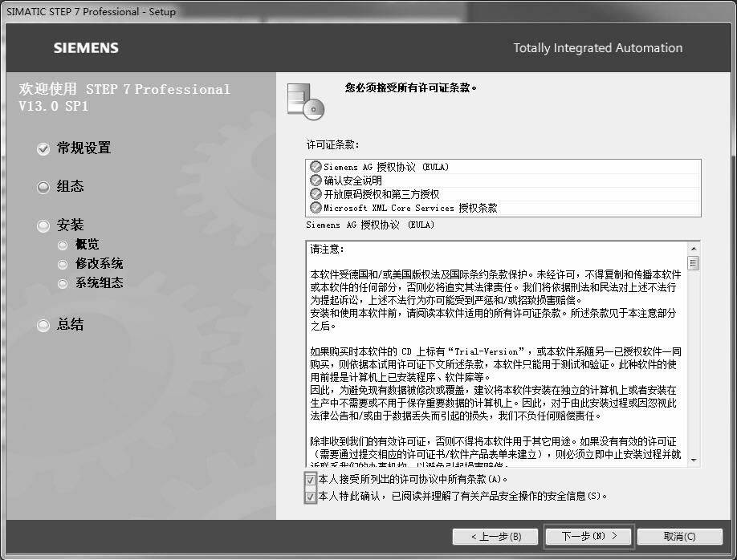Click the 概览 sub-step indicator icon
The height and width of the screenshot is (560, 737).
(x=63, y=246)
